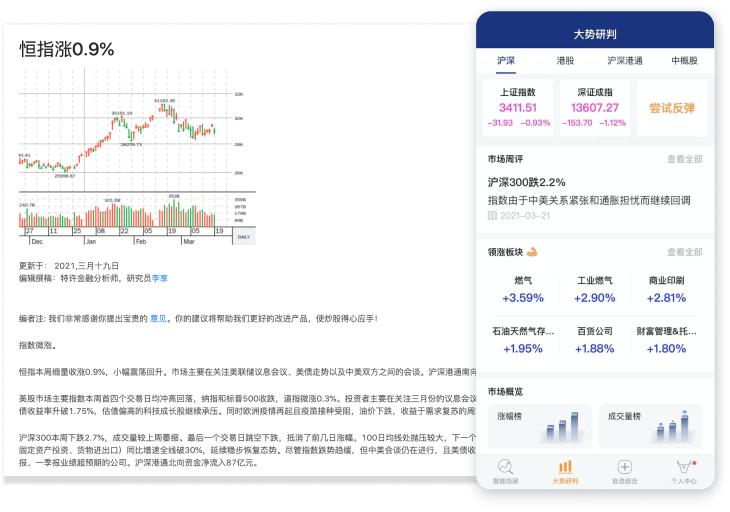Open the 涨幅榜 ranking card
730x512 pixels.
pos(538,425)
